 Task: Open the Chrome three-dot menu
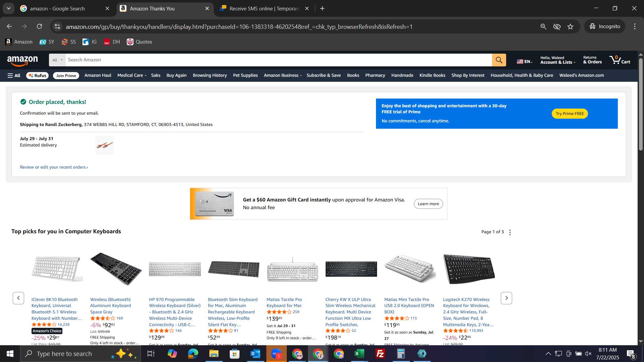(635, 26)
